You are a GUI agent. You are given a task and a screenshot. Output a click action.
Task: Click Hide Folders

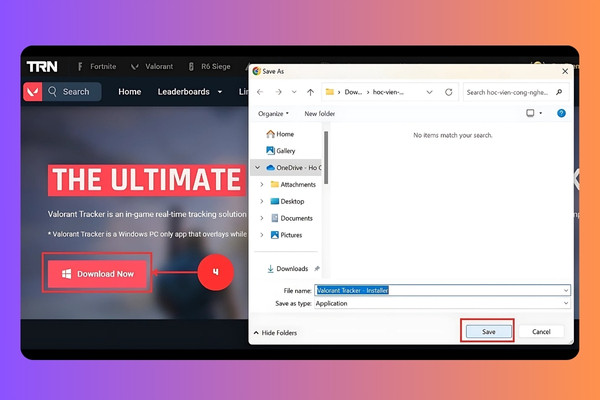(x=275, y=333)
